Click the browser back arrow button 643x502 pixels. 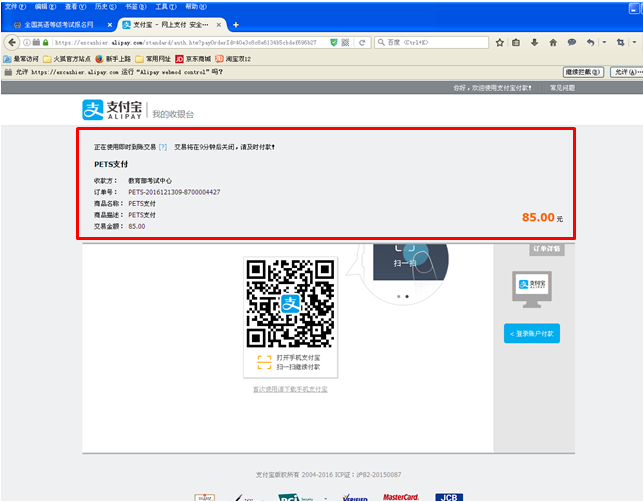14,42
